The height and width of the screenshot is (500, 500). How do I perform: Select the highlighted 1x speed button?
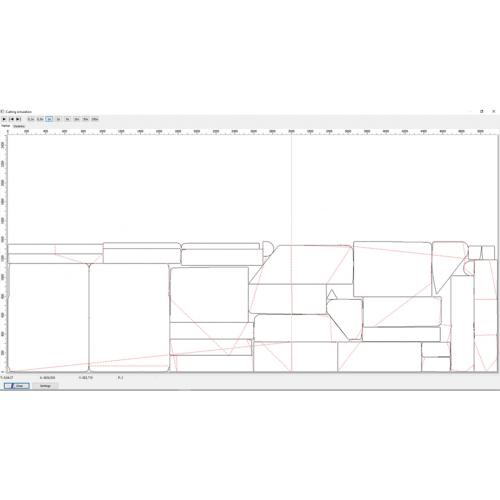49,119
